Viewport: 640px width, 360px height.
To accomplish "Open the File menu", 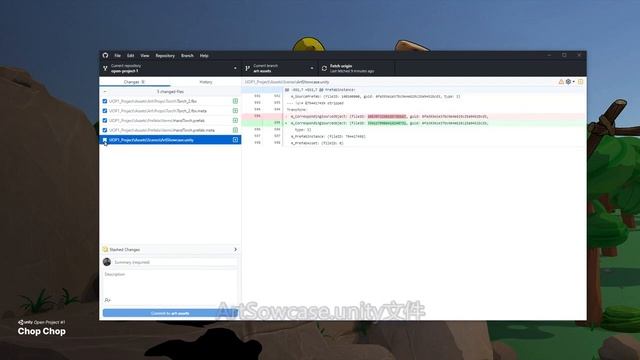I will [x=118, y=56].
